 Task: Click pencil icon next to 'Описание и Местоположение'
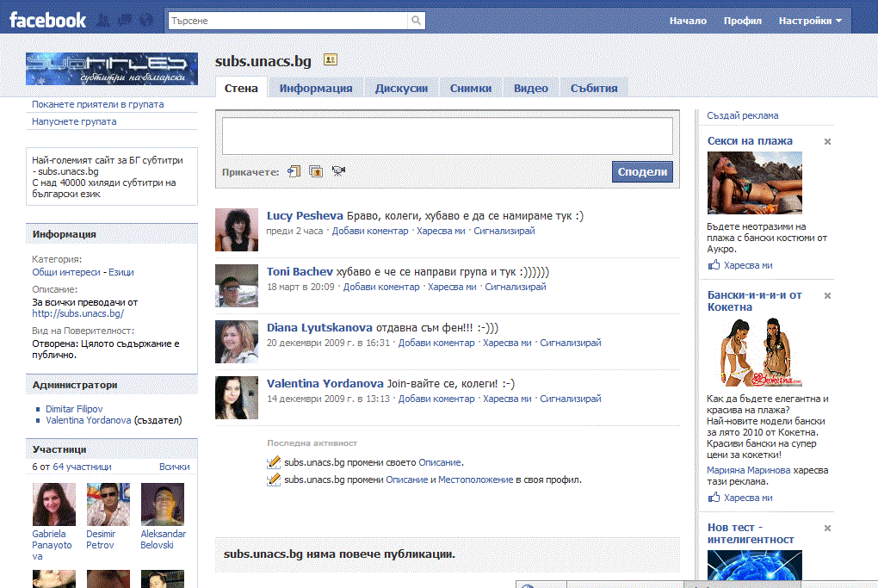273,480
